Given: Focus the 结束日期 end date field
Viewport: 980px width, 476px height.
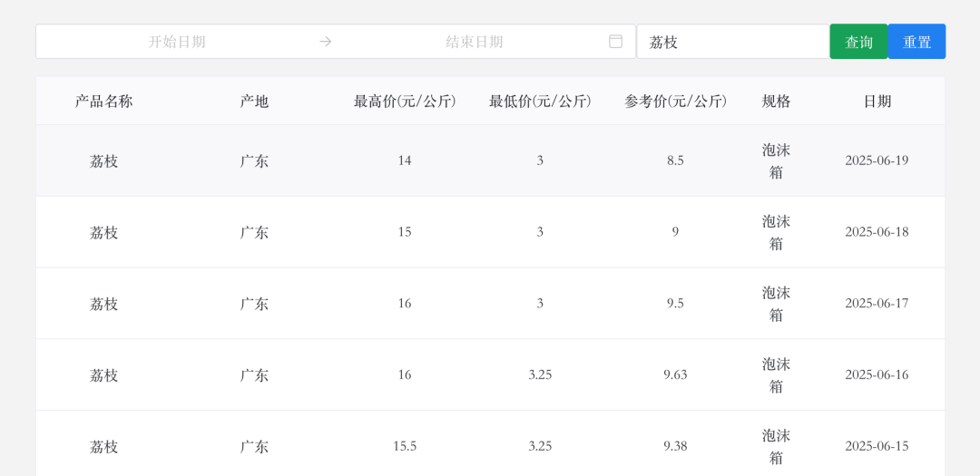Looking at the screenshot, I should click(474, 42).
